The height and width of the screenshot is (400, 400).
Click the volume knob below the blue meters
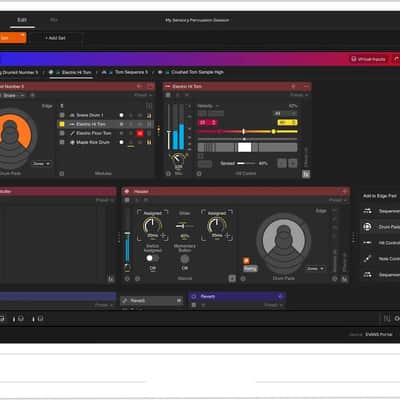coord(178,159)
